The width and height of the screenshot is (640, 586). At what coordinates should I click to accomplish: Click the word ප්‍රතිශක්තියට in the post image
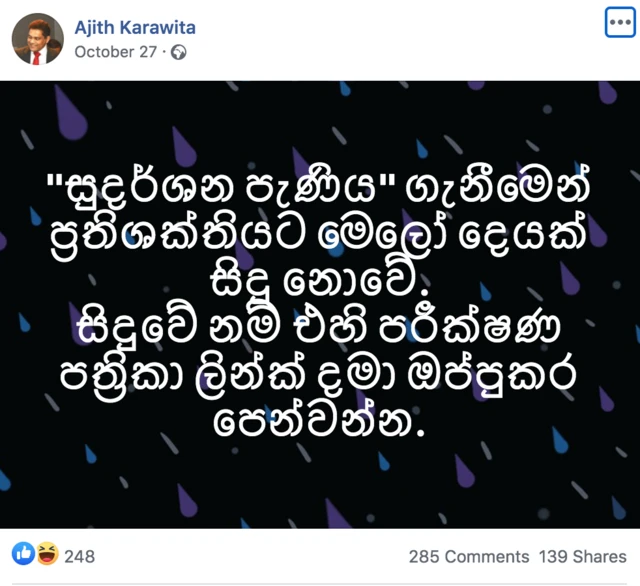point(178,238)
